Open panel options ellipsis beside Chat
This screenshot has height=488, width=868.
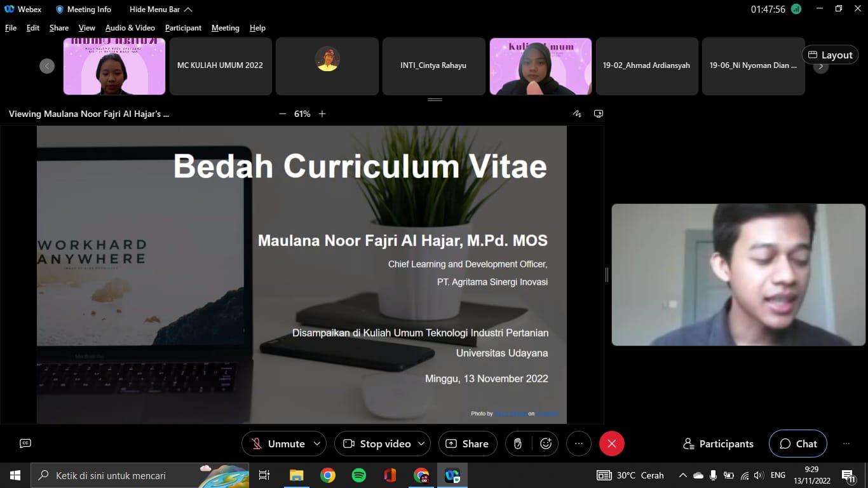[x=846, y=444]
